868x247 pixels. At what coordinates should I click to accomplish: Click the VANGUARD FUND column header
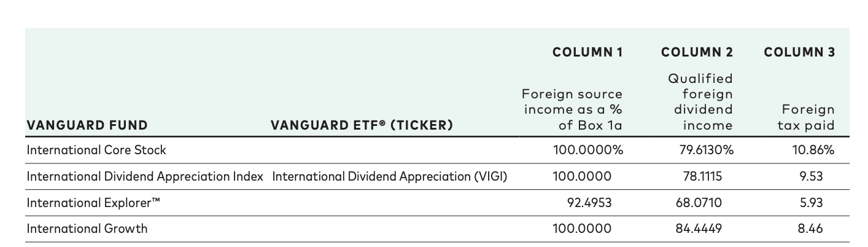[87, 125]
